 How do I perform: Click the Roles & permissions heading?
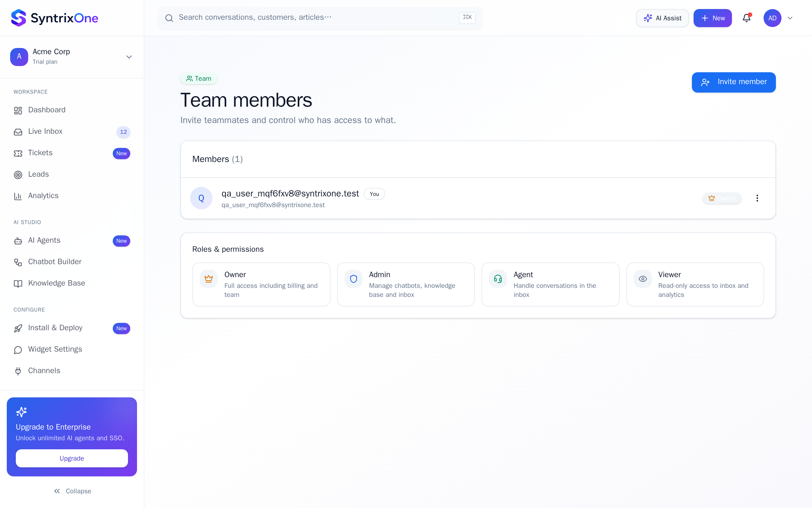(228, 249)
